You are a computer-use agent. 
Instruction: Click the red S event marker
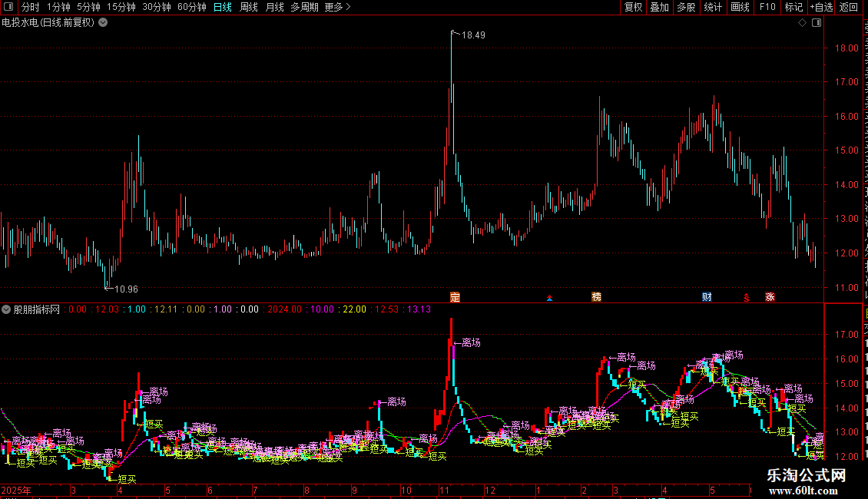[x=746, y=298]
